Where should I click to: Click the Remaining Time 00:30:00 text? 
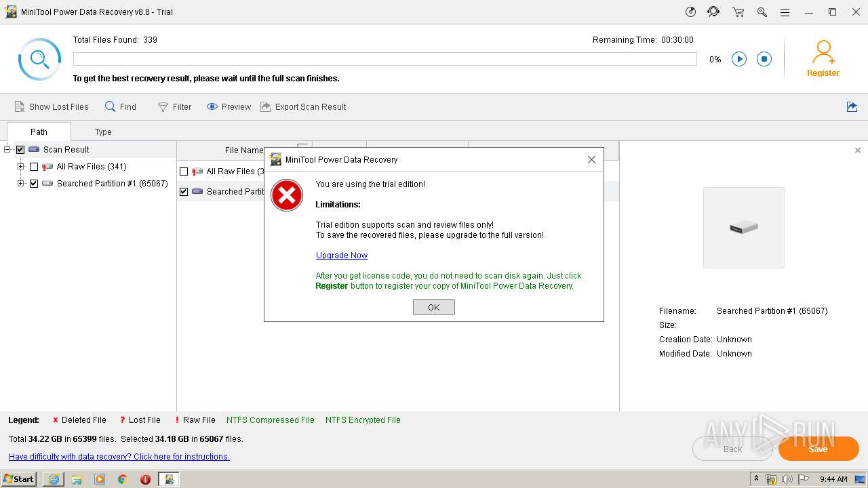tap(643, 40)
